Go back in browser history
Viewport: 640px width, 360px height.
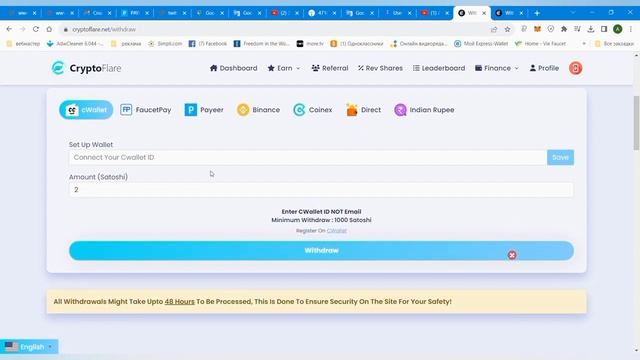pos(9,29)
